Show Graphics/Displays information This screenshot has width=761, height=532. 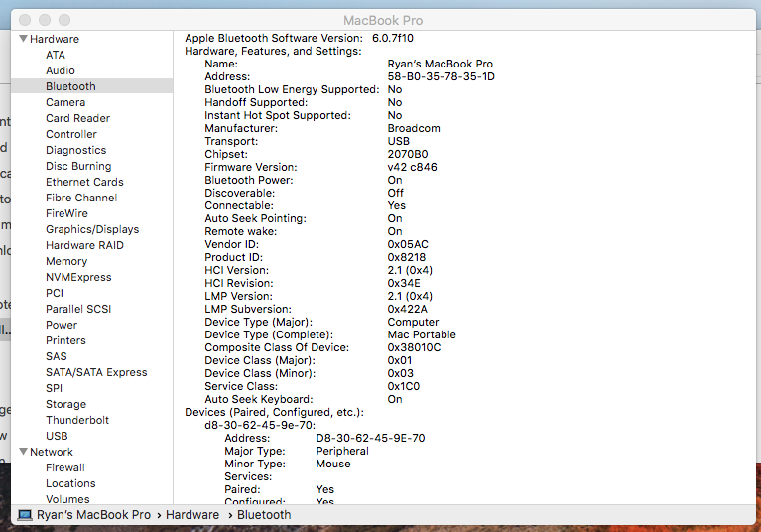click(x=92, y=229)
